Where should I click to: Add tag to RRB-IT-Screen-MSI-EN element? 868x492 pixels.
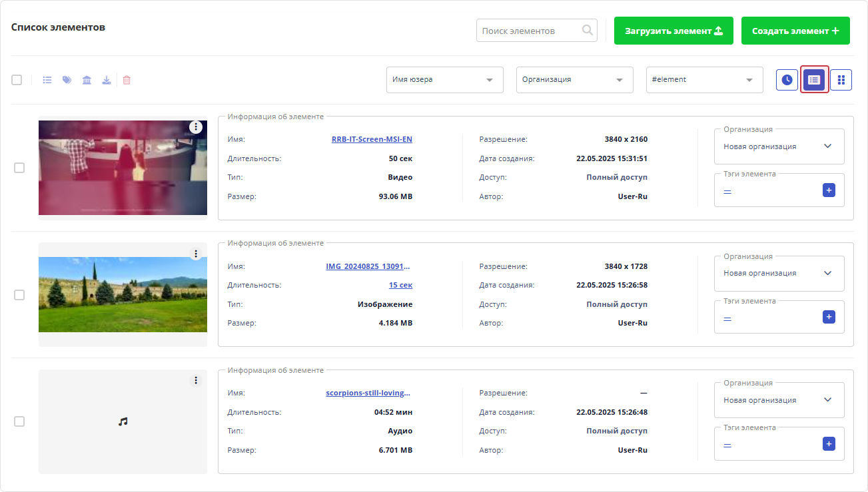(x=829, y=190)
